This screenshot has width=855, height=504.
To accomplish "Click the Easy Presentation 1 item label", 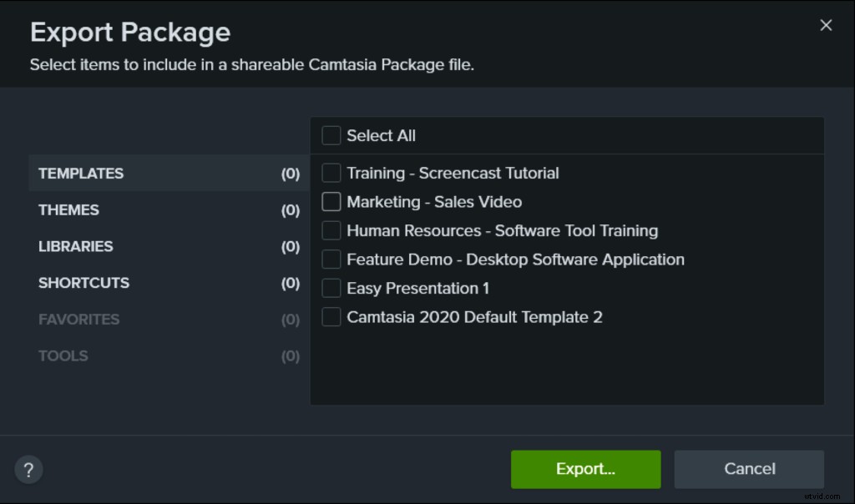I will pyautogui.click(x=418, y=287).
